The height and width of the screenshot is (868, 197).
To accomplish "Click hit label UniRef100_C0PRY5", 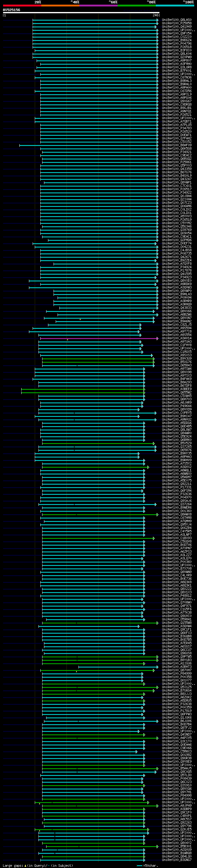I will click(x=176, y=413).
